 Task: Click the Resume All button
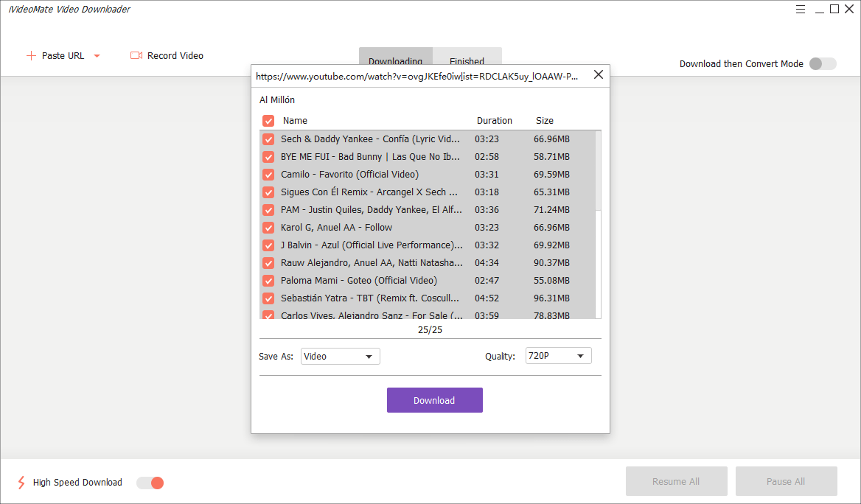(x=676, y=480)
